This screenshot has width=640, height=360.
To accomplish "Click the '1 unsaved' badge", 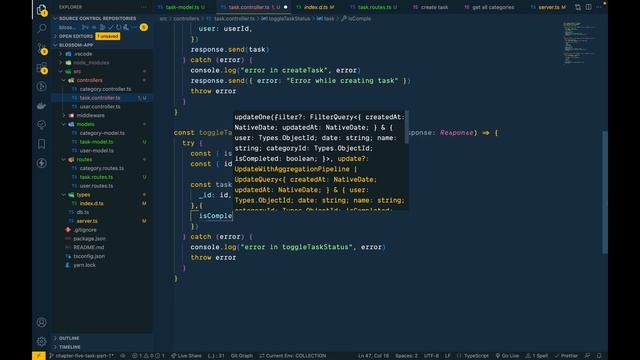I will point(107,36).
